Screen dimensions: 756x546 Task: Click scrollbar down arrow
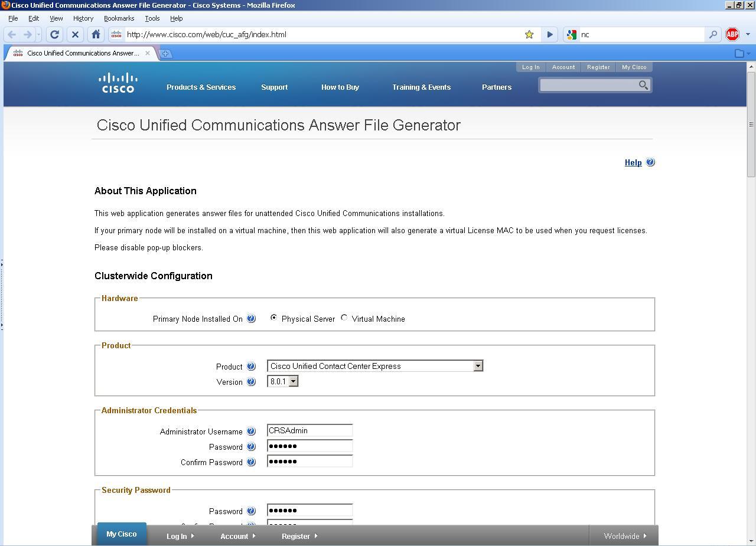click(751, 541)
